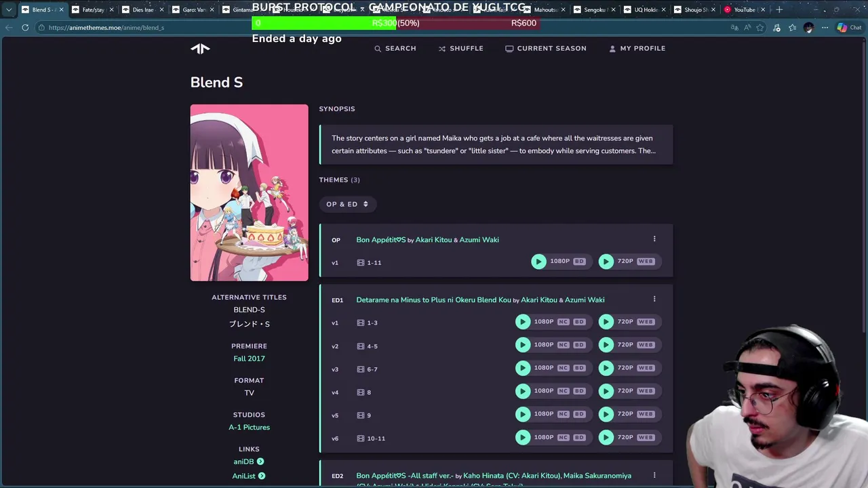Click the green donation progress bar
The width and height of the screenshot is (868, 488).
pyautogui.click(x=323, y=23)
